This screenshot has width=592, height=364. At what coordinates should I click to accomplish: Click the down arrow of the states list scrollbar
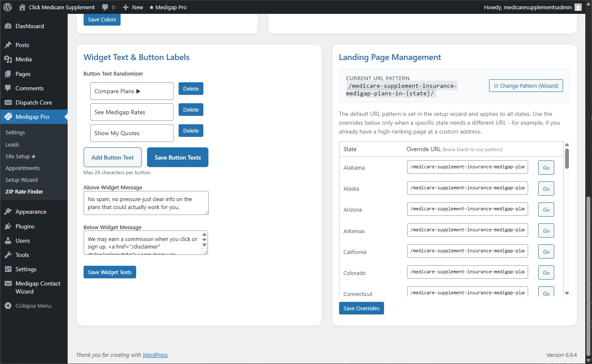(567, 293)
